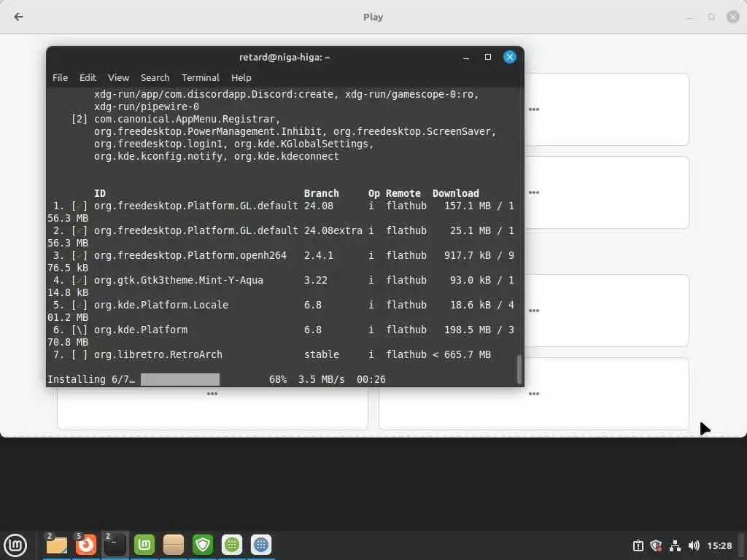
Task: Maximize the terminal window
Action: click(488, 57)
